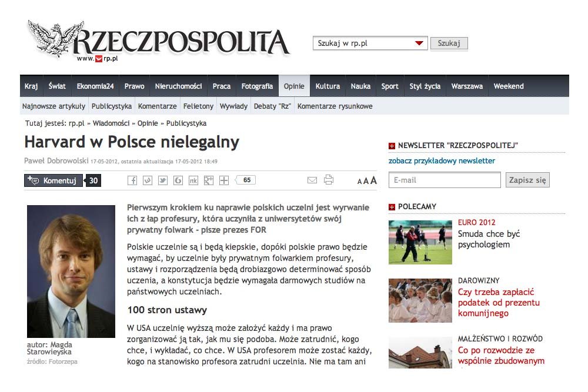Print the article with the printer icon
The height and width of the screenshot is (392, 588).
click(x=329, y=180)
